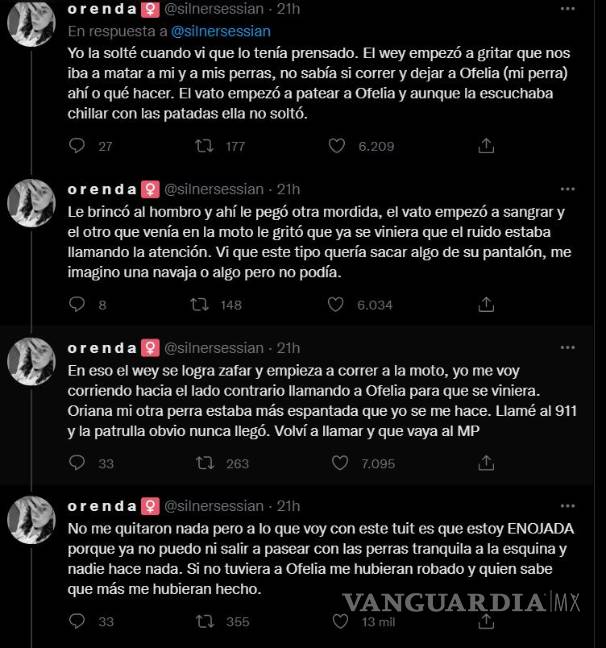Open more options on 'Le brincó al hombro' tweet
Screen dimensions: 606x648
tap(568, 189)
